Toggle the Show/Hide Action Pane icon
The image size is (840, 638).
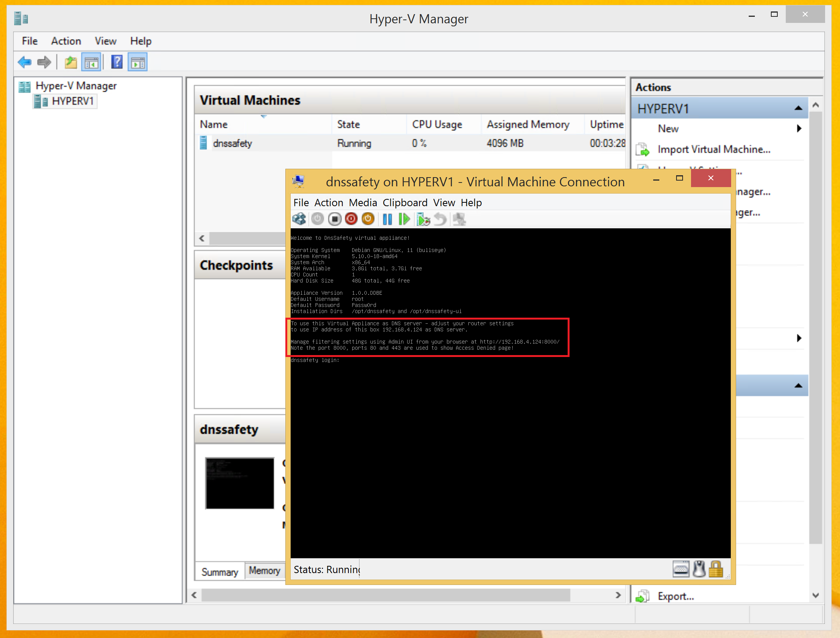pos(138,62)
